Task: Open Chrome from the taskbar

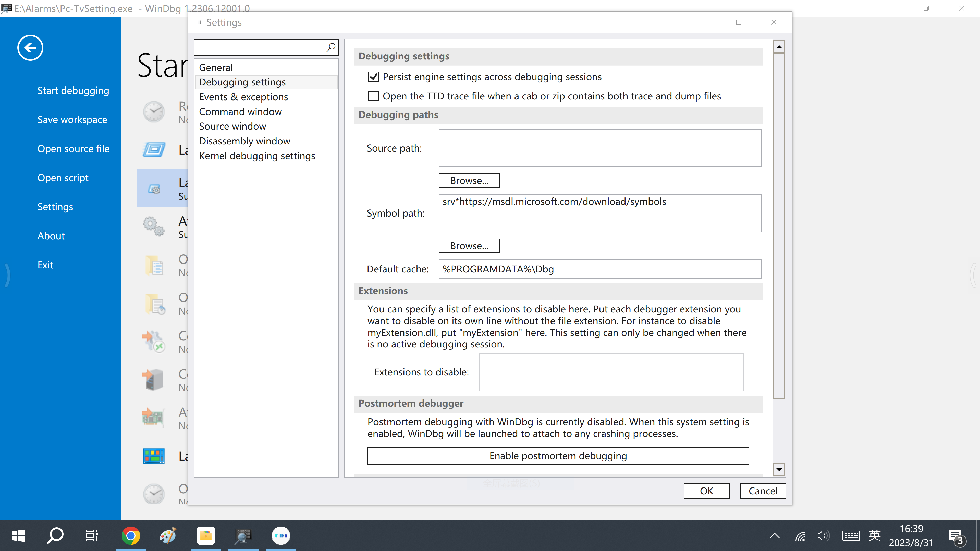Action: 130,536
